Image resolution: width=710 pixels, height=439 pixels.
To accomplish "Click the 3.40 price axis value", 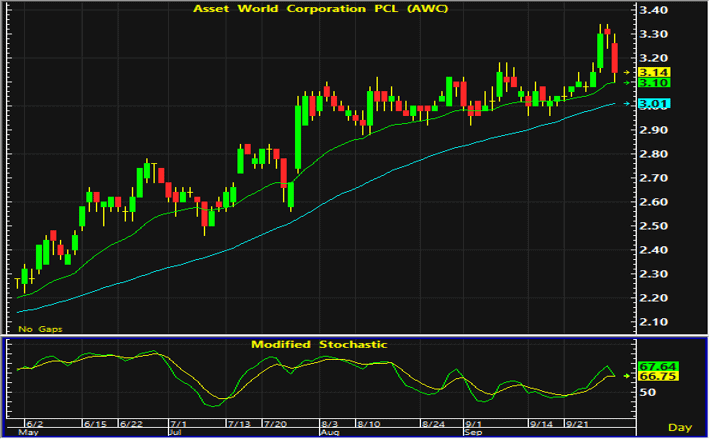I will point(653,10).
